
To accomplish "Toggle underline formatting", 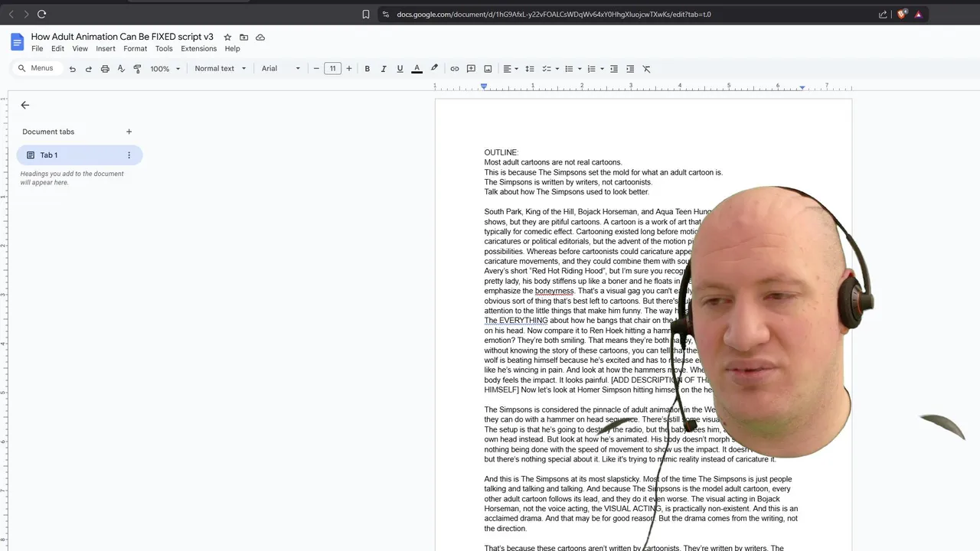I will tap(400, 69).
